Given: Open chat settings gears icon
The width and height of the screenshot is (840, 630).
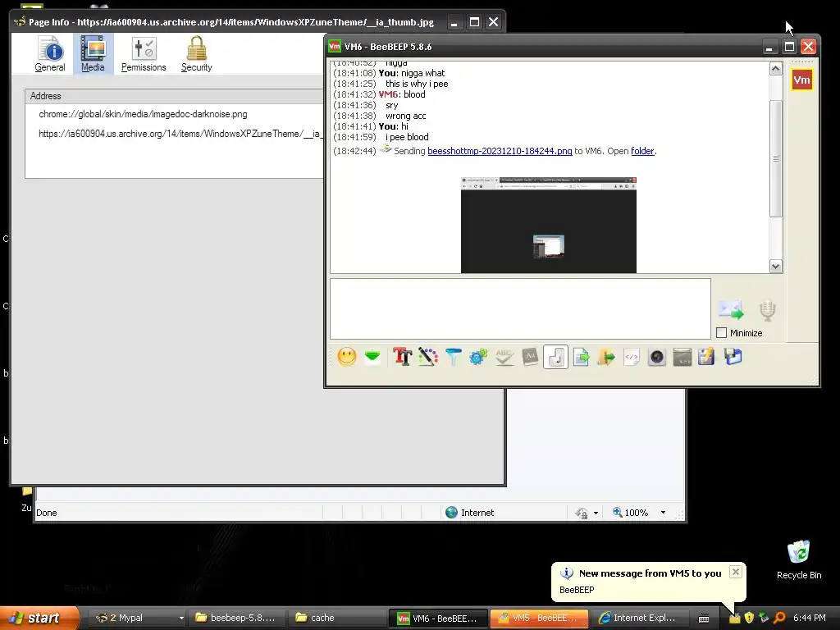Looking at the screenshot, I should pyautogui.click(x=478, y=357).
